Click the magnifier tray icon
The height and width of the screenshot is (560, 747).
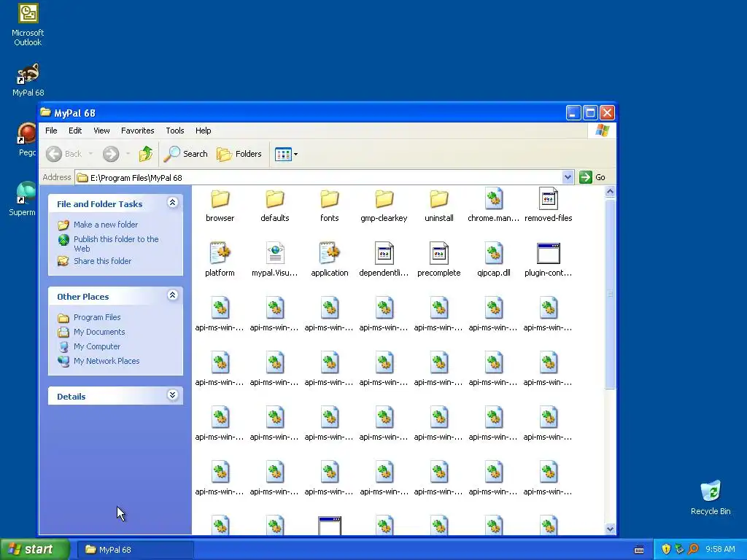click(x=693, y=549)
